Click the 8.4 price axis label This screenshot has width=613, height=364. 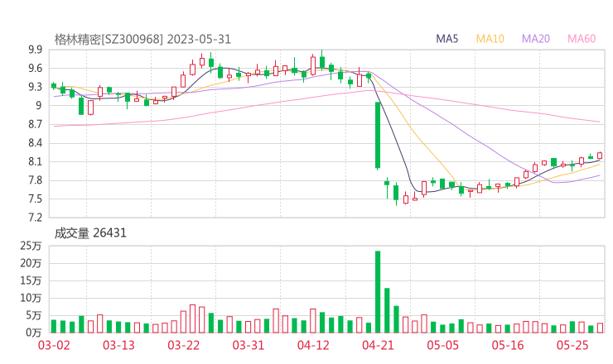(x=35, y=143)
